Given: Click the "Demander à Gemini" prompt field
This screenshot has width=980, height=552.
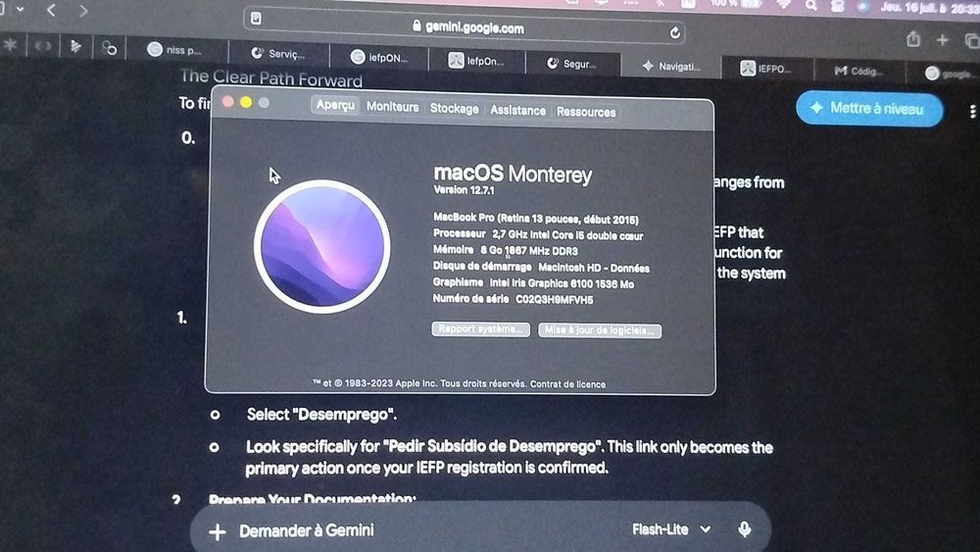Looking at the screenshot, I should pyautogui.click(x=306, y=530).
